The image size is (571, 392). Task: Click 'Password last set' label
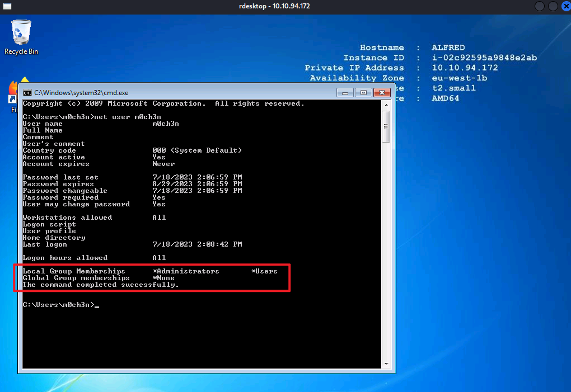[60, 177]
